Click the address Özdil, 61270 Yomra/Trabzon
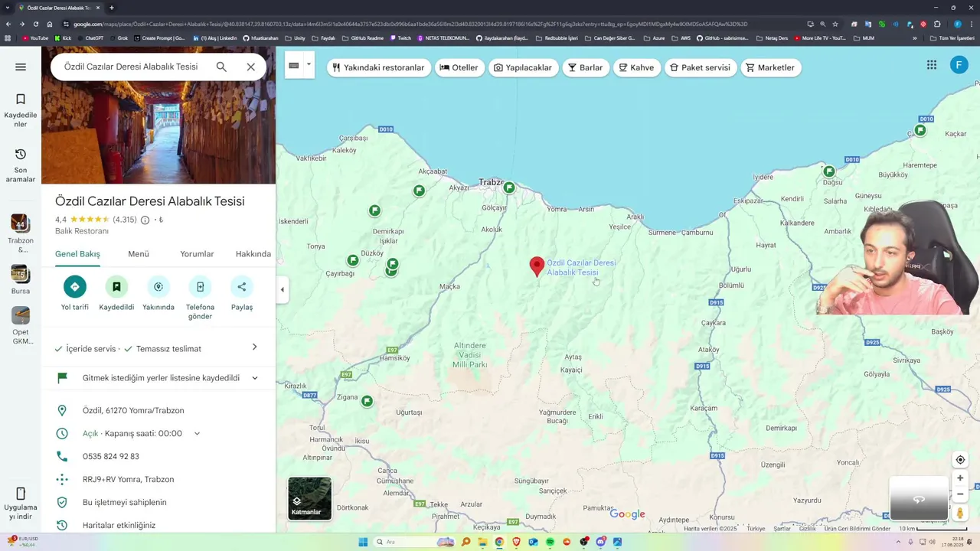Viewport: 980px width, 551px height. coord(133,410)
